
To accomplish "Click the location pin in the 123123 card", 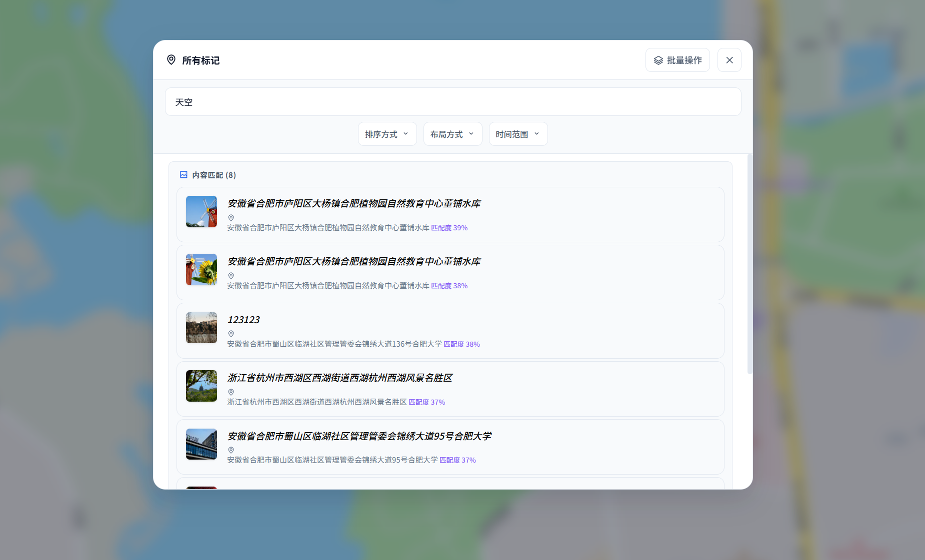I will (231, 334).
